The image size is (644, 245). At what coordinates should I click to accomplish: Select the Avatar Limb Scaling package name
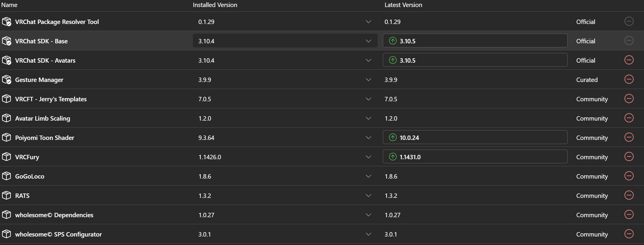(42, 118)
